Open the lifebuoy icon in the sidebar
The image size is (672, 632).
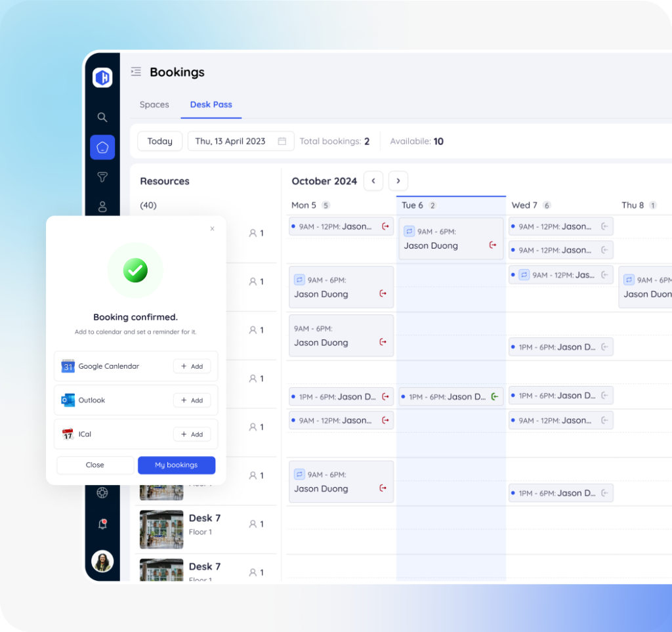(x=102, y=493)
